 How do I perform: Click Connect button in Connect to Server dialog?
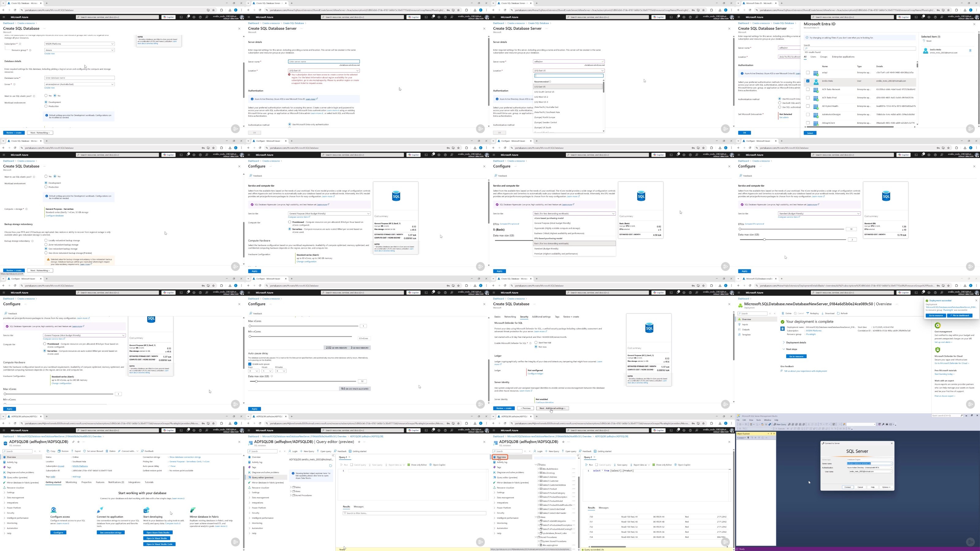click(848, 487)
